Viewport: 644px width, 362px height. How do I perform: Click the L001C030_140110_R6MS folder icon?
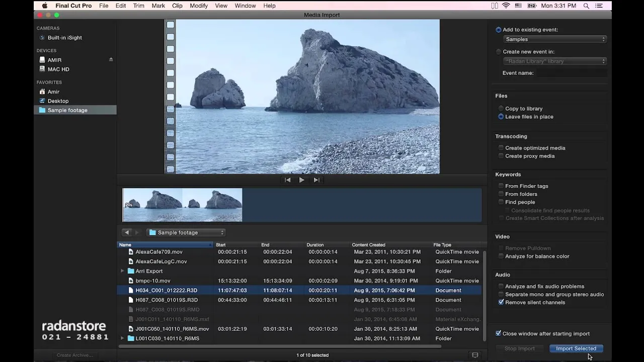click(131, 338)
